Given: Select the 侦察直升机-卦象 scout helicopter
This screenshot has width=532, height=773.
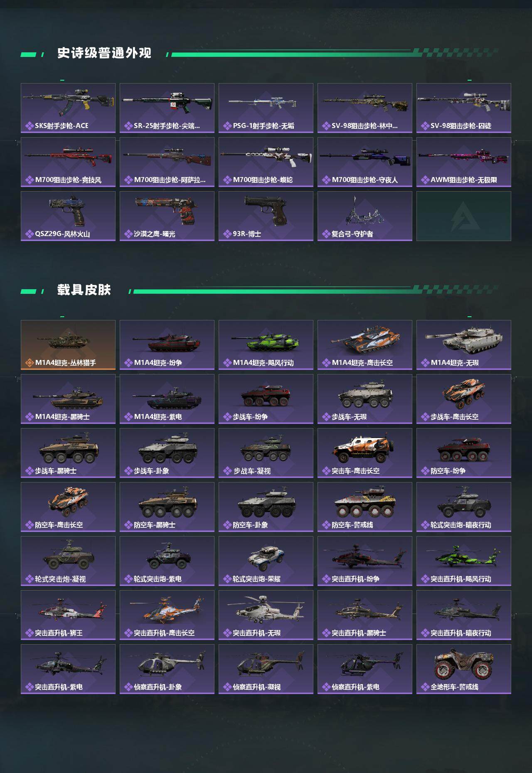Looking at the screenshot, I should tap(167, 669).
